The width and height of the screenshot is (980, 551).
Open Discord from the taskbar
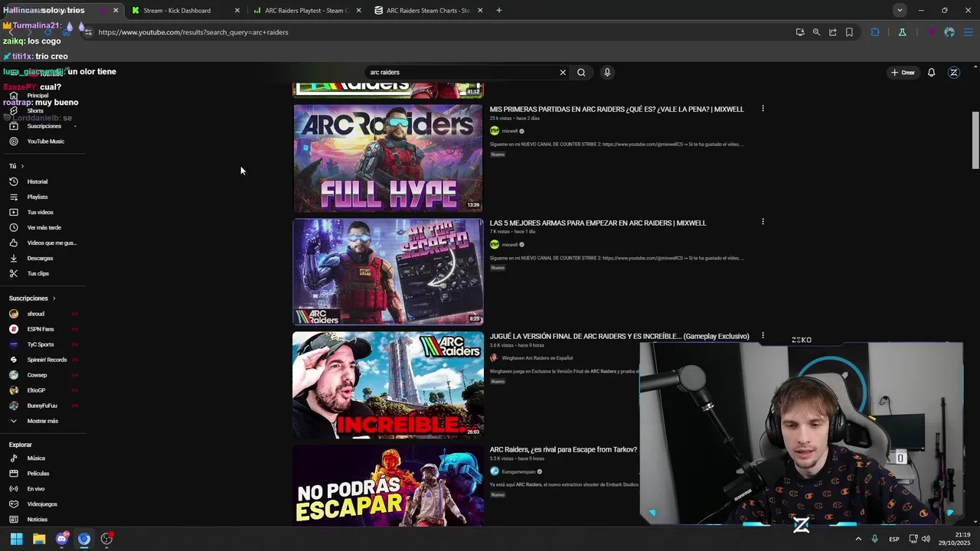coord(62,539)
